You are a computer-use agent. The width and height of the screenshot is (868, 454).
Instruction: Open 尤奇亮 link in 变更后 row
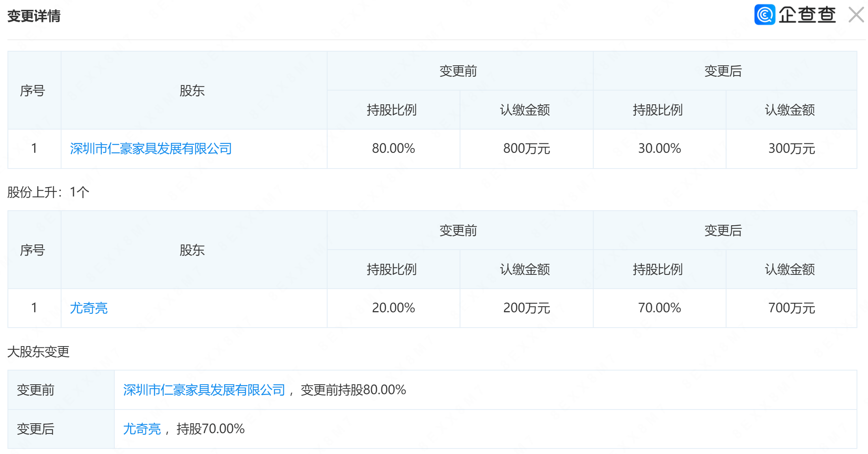pos(142,429)
